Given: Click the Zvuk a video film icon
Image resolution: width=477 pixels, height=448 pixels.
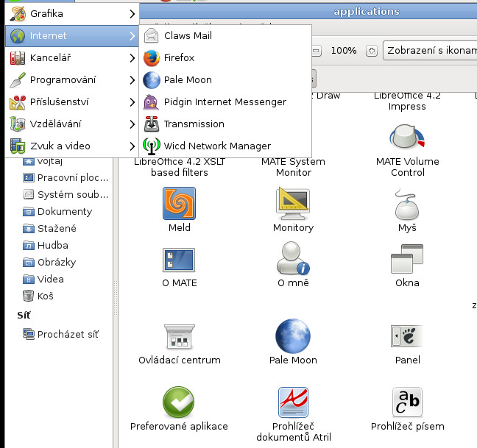Looking at the screenshot, I should 18,146.
